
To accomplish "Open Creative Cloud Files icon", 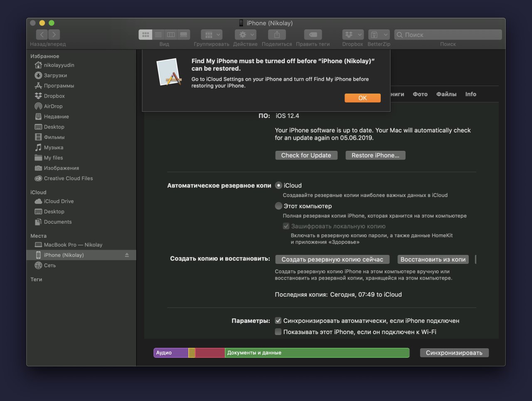I will [38, 178].
